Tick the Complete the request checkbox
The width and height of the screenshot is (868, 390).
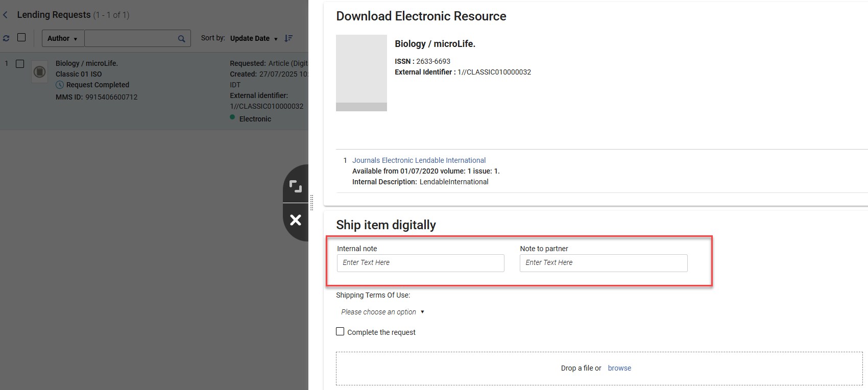340,331
